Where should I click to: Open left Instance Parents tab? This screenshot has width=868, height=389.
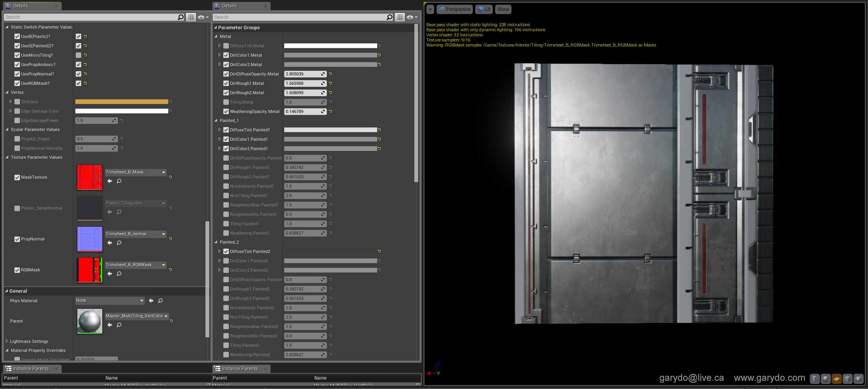pyautogui.click(x=32, y=369)
